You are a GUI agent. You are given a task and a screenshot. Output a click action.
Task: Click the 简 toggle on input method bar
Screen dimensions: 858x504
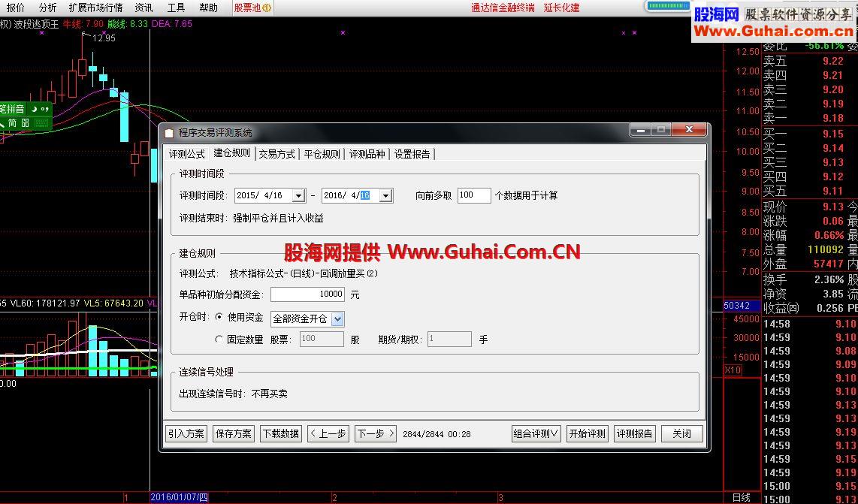pos(13,123)
